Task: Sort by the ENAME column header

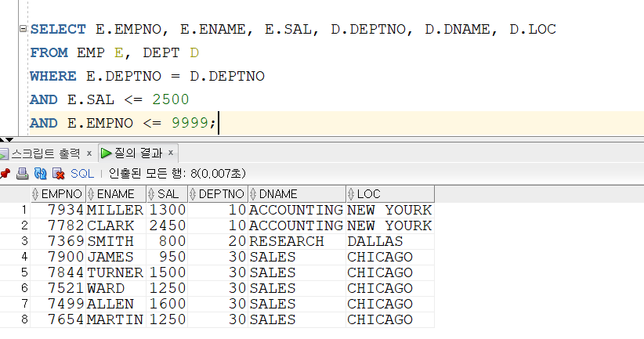Action: tap(116, 193)
